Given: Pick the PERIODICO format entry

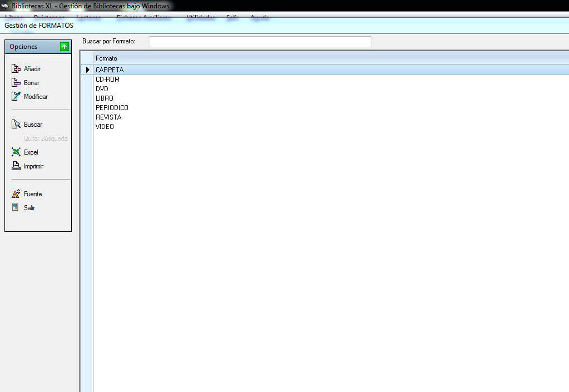Looking at the screenshot, I should 112,108.
